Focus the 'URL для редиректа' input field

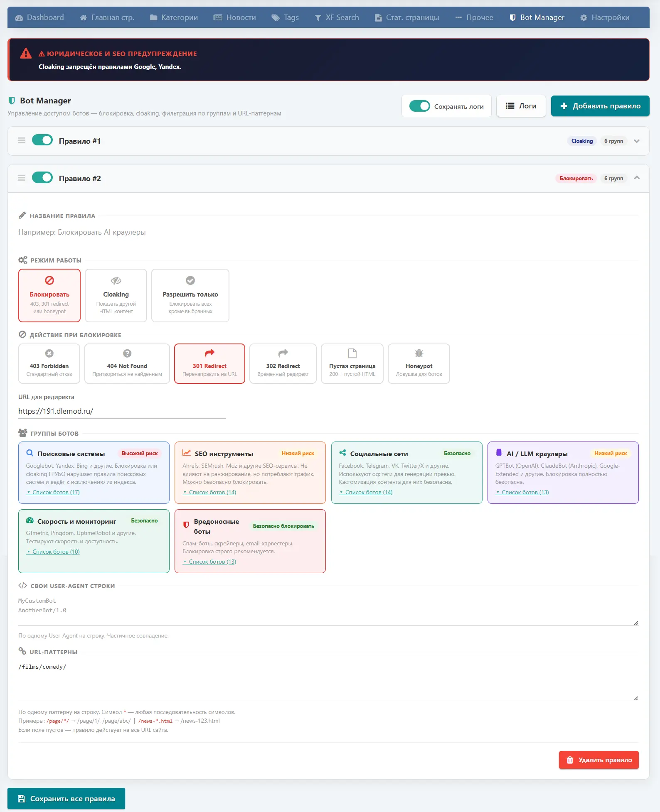122,411
